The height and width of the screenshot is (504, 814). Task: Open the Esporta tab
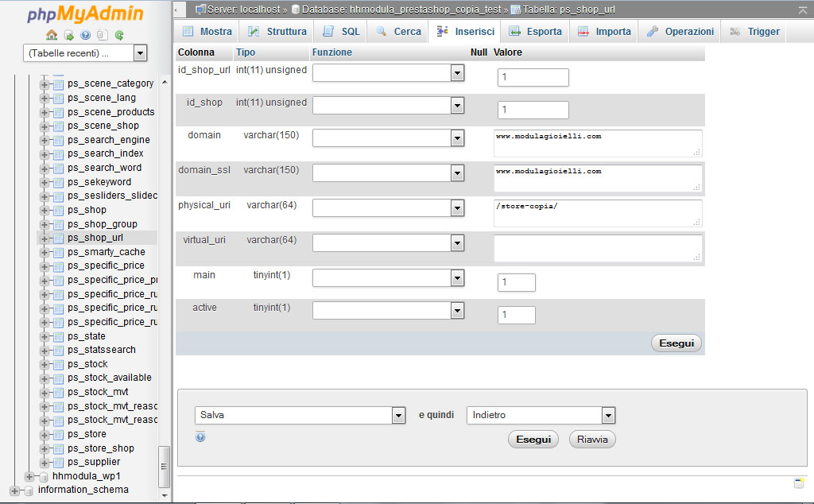[x=535, y=31]
